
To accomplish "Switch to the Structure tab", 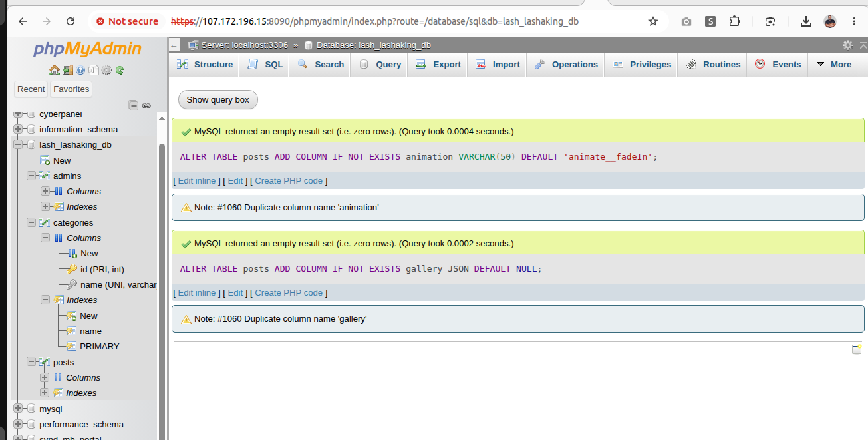I will point(205,65).
